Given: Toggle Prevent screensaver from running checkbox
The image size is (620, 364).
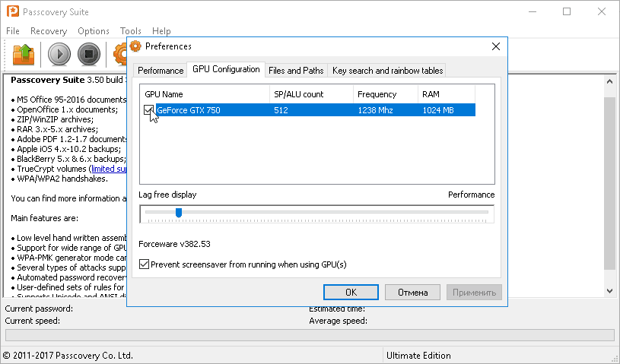Looking at the screenshot, I should click(x=144, y=264).
